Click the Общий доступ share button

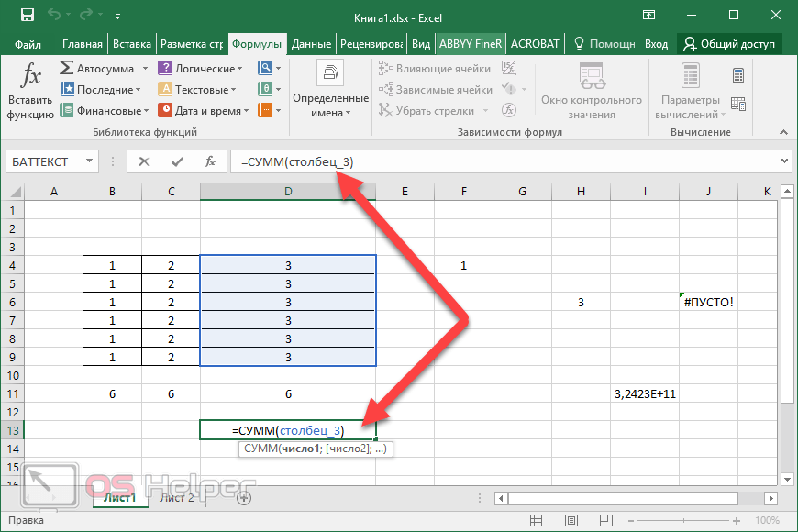[x=730, y=43]
